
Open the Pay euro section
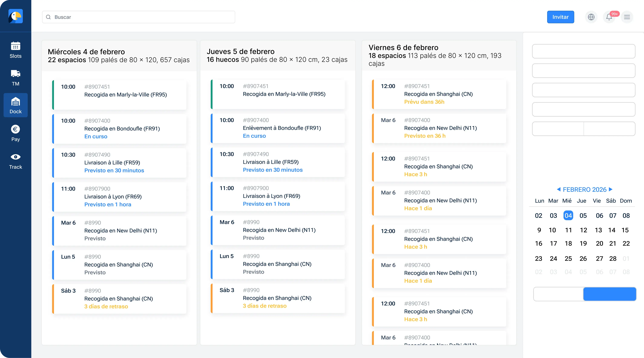point(15,133)
